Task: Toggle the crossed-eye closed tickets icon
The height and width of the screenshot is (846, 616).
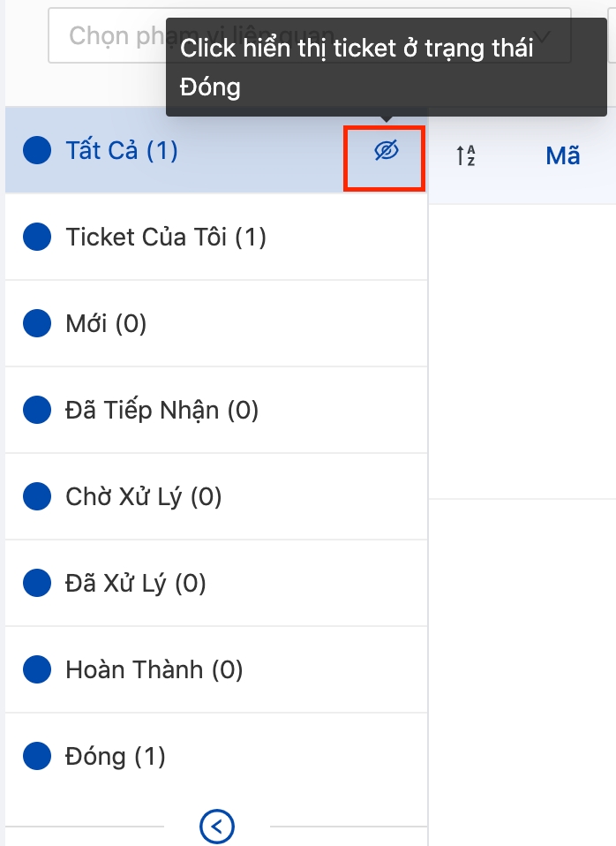Action: 387,150
